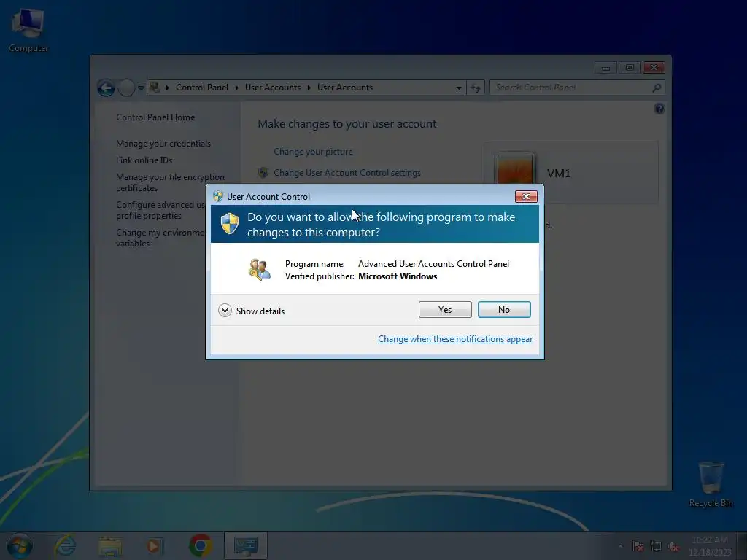Viewport: 747px width, 560px height.
Task: Open Computer desktop icon
Action: tap(28, 31)
